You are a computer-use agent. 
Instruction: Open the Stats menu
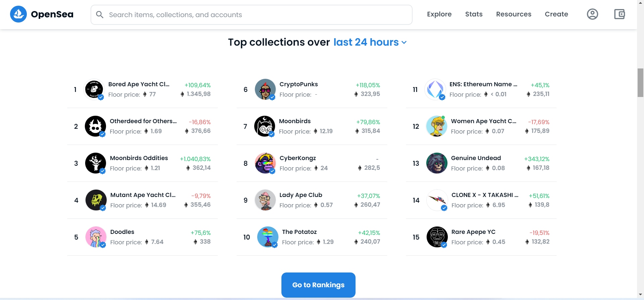(x=474, y=14)
